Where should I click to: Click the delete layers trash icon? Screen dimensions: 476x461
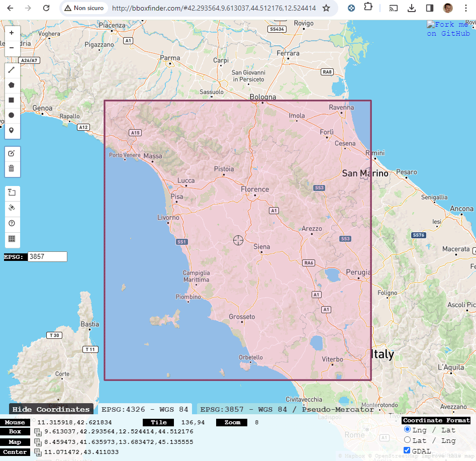click(x=12, y=168)
